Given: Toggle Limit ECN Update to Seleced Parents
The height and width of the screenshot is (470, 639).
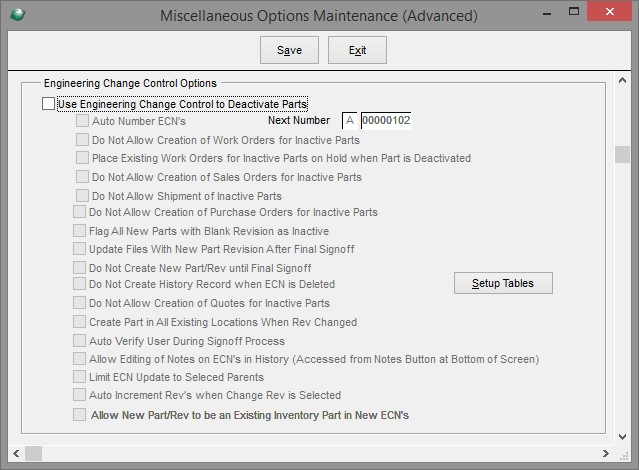Looking at the screenshot, I should click(79, 377).
